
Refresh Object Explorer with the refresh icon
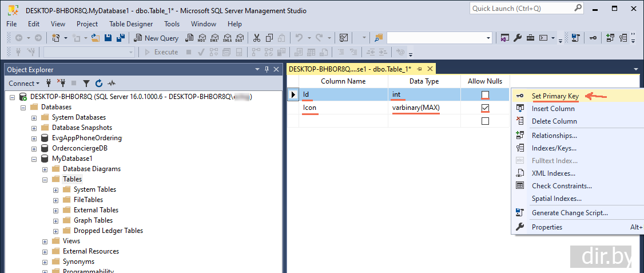[x=98, y=84]
